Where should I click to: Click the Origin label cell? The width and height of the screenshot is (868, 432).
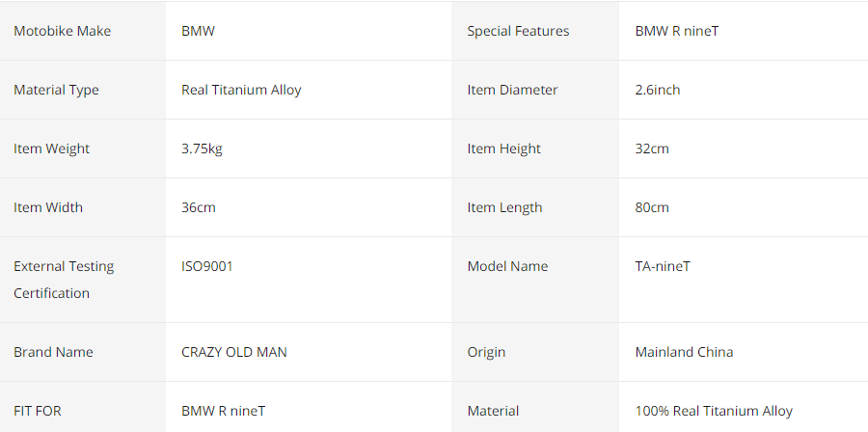pyautogui.click(x=535, y=352)
